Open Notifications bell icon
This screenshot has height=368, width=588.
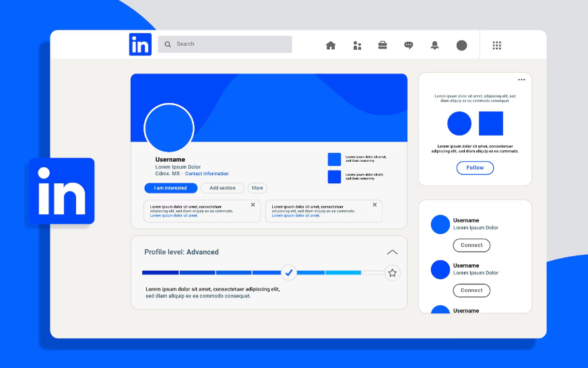pyautogui.click(x=434, y=45)
